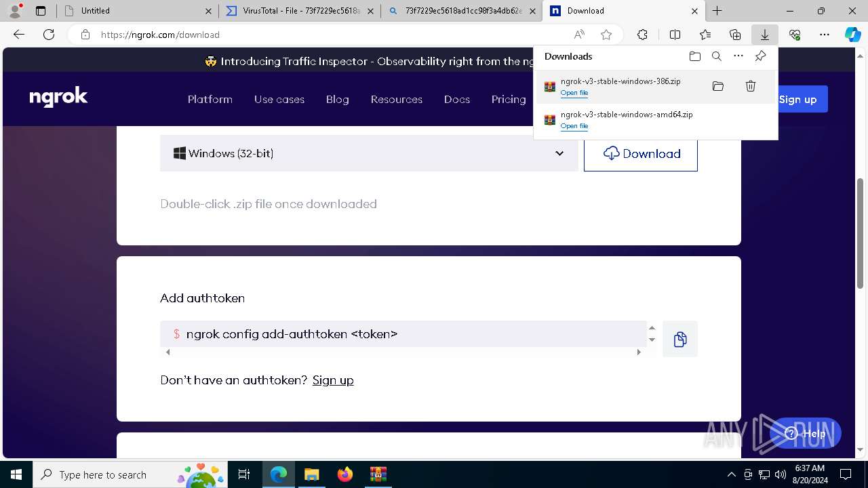Open Edge profile avatar icon
This screenshot has width=868, height=488.
click(x=15, y=11)
